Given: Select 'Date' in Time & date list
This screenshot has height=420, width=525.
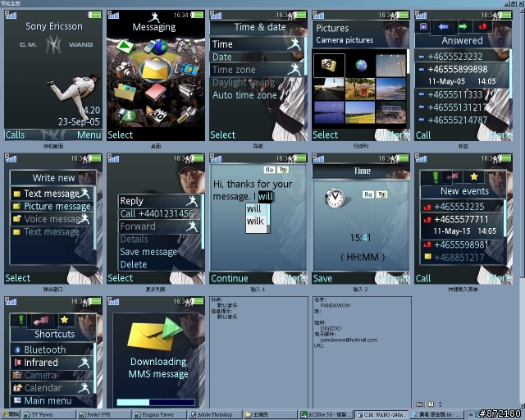Looking at the screenshot, I should coord(257,57).
